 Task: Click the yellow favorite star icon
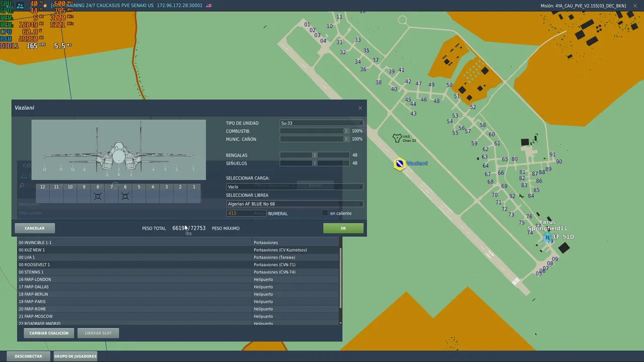pos(45,6)
